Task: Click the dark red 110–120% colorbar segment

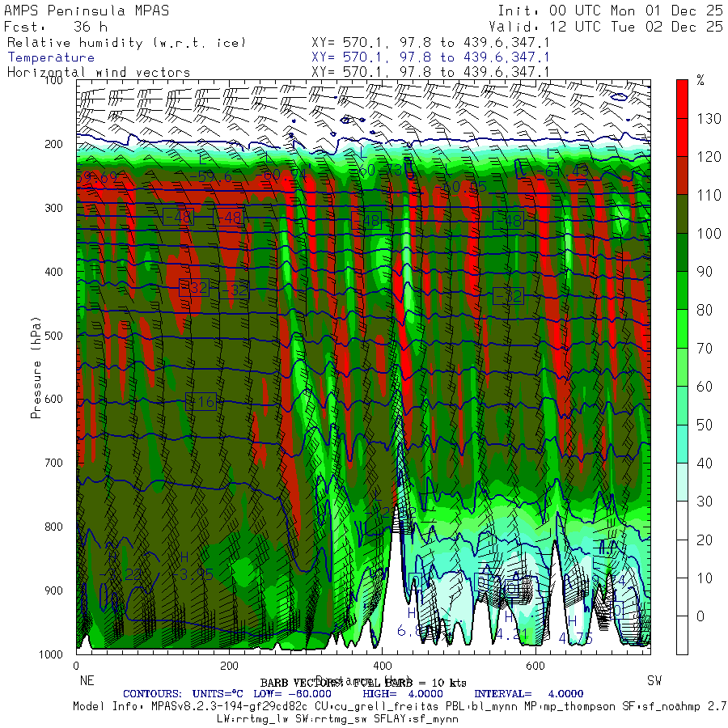Action: [682, 175]
